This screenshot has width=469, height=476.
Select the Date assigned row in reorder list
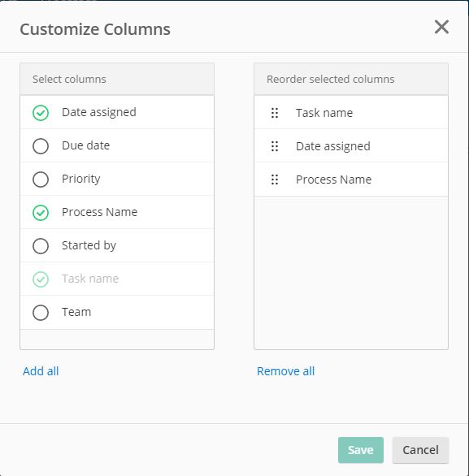pos(351,146)
